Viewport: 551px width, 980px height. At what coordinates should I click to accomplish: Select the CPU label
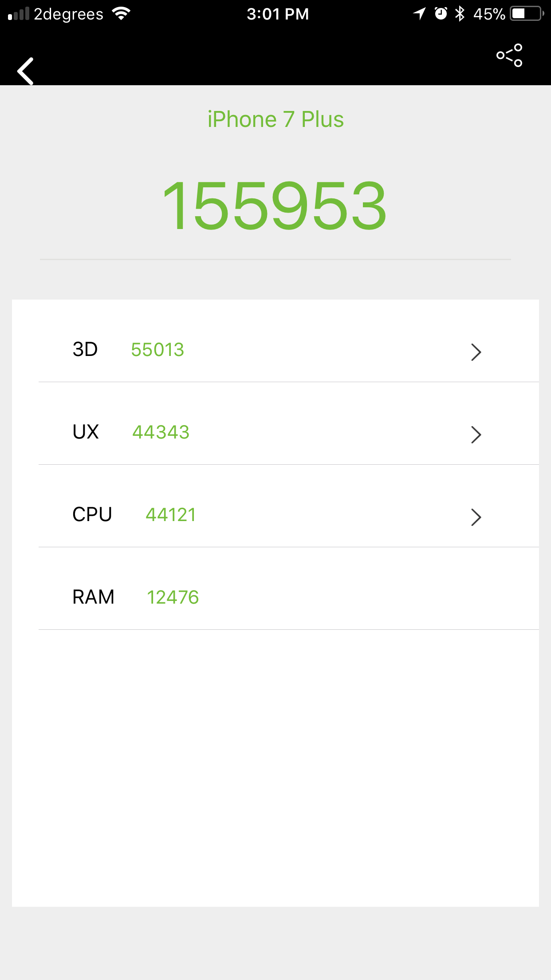coord(92,515)
